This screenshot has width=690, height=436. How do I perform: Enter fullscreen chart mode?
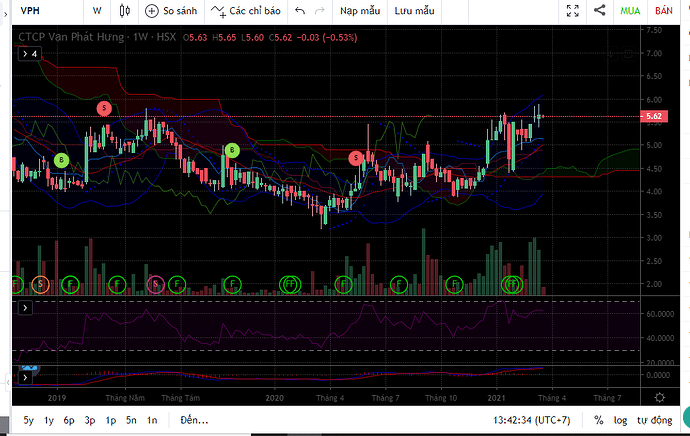[572, 10]
